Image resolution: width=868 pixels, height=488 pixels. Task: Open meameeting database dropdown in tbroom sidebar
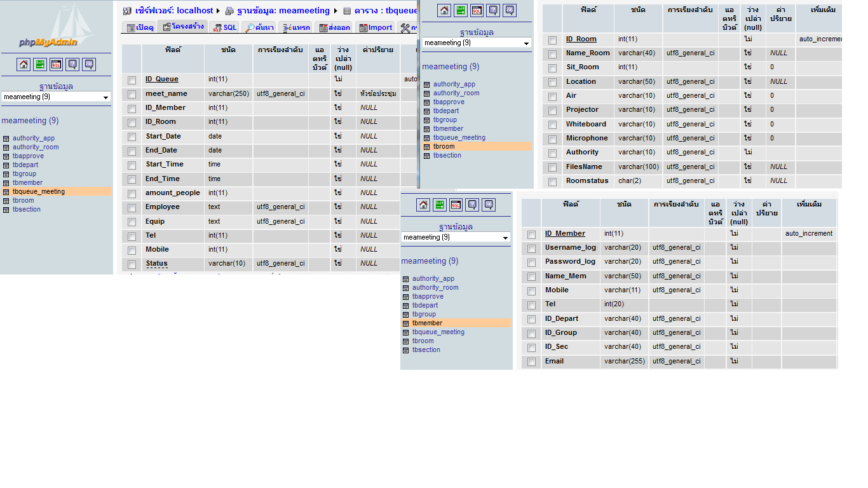coord(477,43)
